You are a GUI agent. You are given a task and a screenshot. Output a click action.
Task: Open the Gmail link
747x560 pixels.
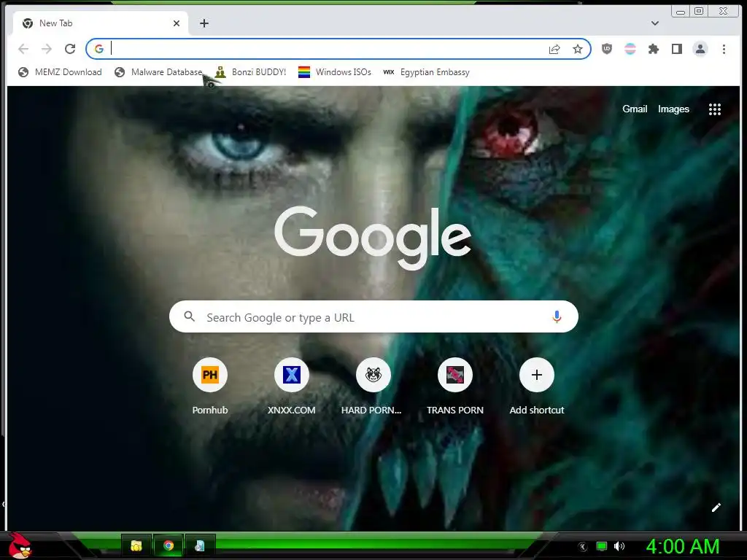coord(635,109)
